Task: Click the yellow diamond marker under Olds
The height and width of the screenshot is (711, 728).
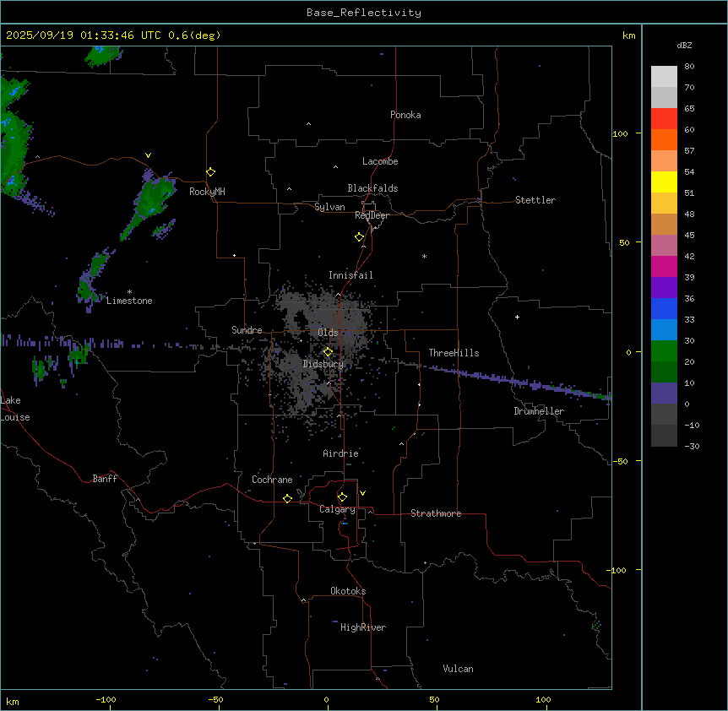Action: (328, 351)
